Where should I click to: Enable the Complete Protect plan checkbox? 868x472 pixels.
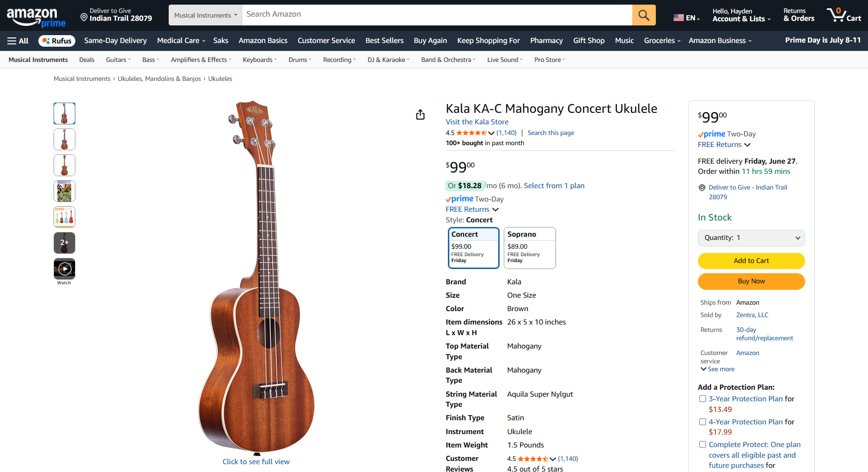point(703,444)
